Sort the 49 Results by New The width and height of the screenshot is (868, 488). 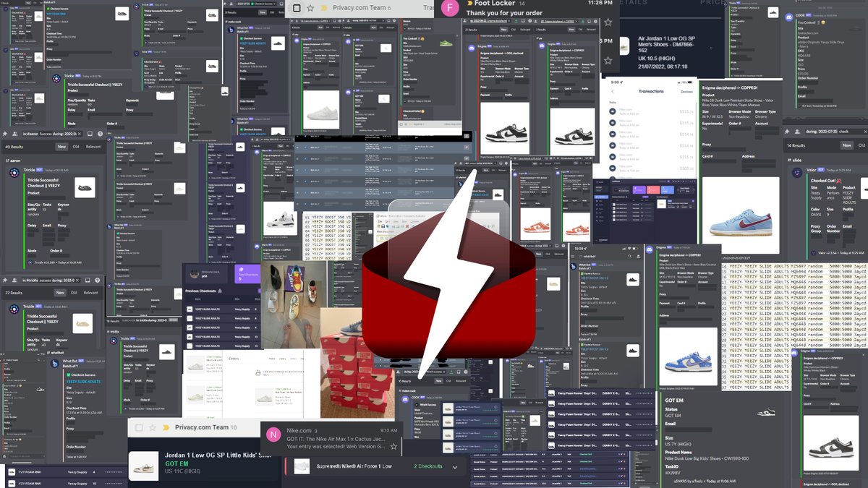62,147
